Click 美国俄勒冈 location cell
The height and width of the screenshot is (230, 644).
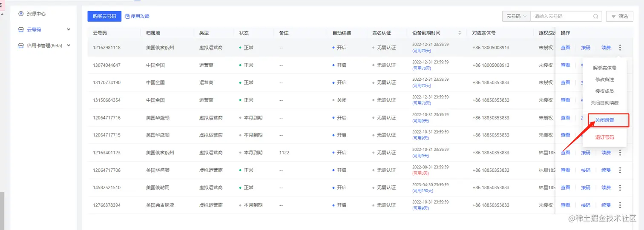click(158, 187)
